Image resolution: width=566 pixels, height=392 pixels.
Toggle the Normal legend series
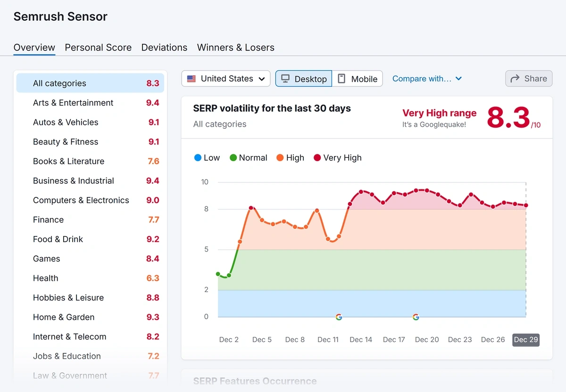click(x=249, y=158)
